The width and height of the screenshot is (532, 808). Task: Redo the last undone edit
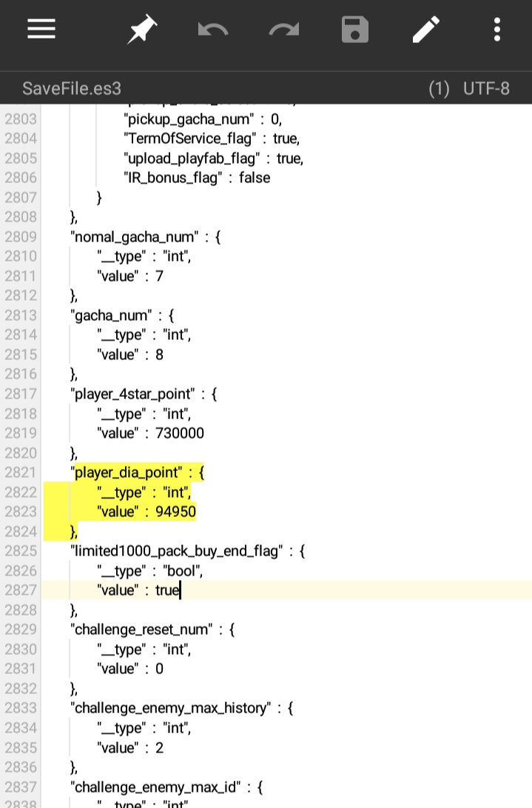click(283, 30)
